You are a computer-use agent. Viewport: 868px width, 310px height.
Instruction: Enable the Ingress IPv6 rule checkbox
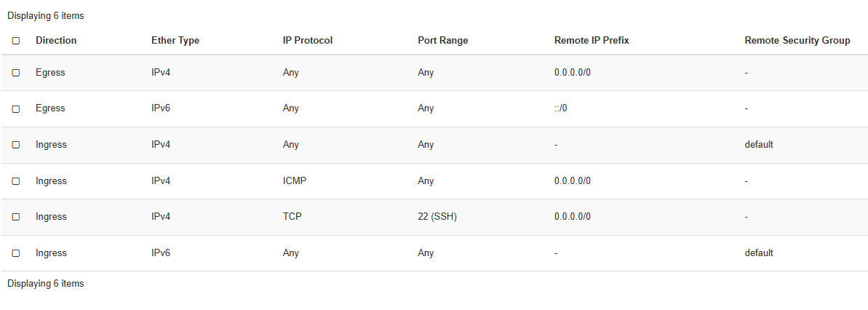[x=16, y=253]
